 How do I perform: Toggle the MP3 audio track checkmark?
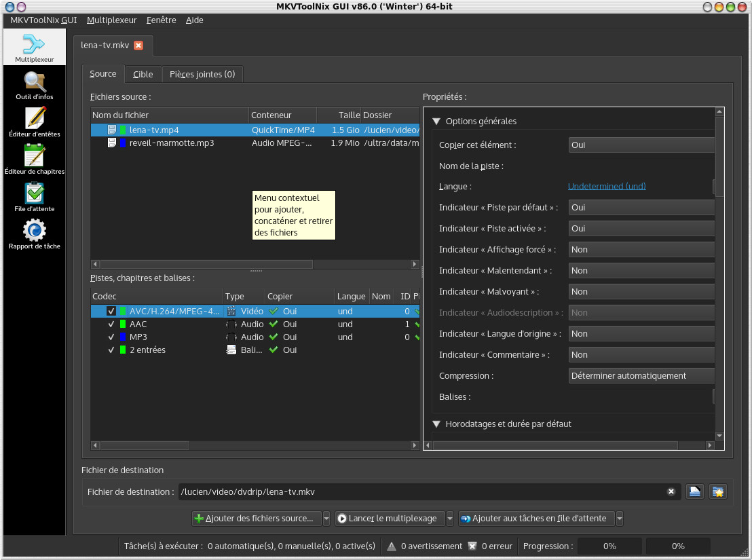tap(111, 337)
